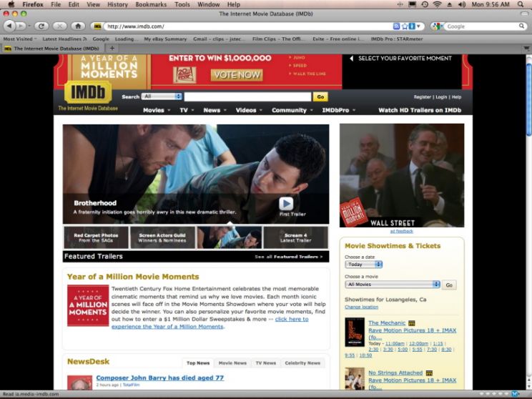Open the Apple menu
The image size is (532, 399).
point(11,4)
